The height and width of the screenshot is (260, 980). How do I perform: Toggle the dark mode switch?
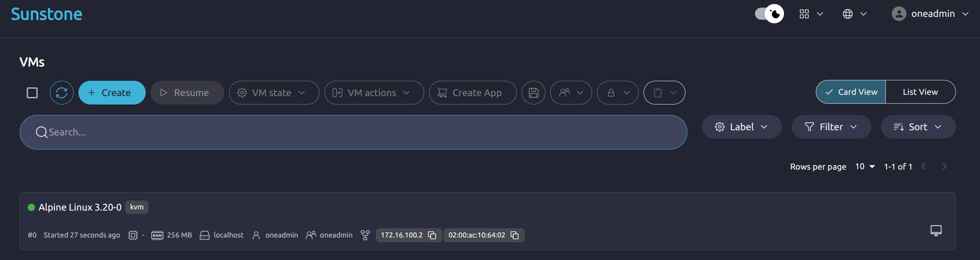pos(769,14)
